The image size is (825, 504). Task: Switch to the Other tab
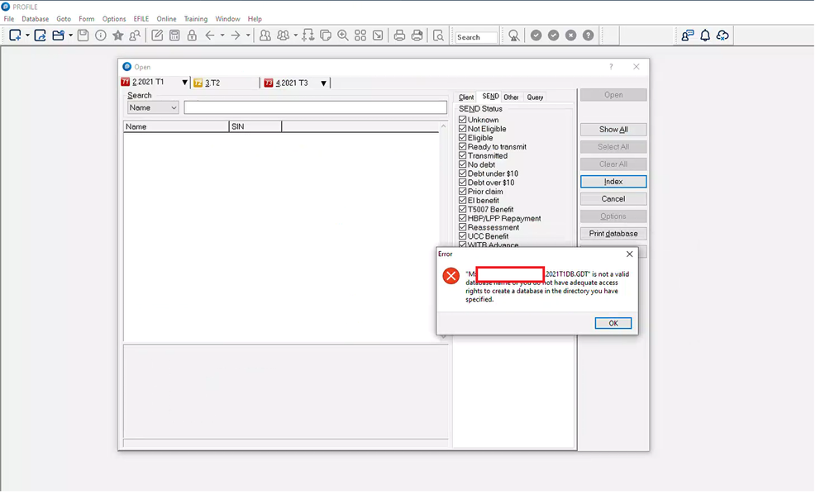coord(511,97)
